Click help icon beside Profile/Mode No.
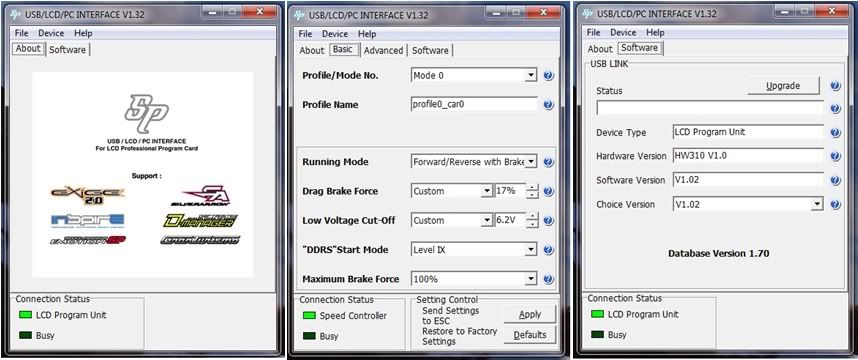Image resolution: width=858 pixels, height=360 pixels. click(x=549, y=76)
